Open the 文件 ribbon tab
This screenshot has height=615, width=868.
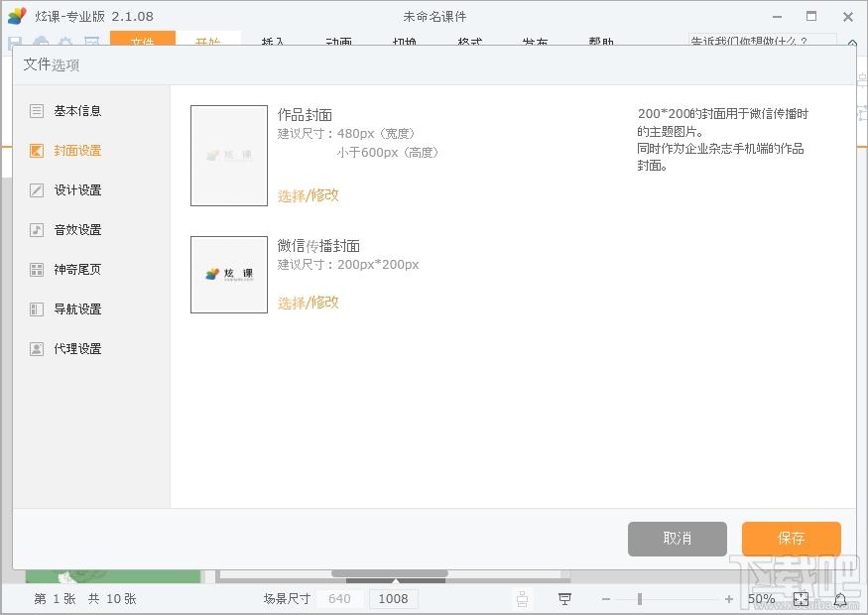(143, 39)
